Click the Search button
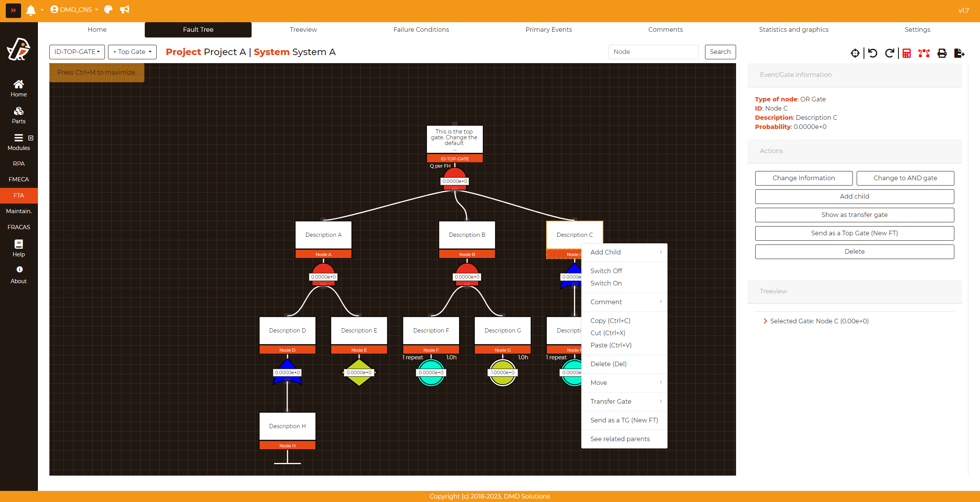Viewport: 980px width, 502px height. (x=720, y=52)
